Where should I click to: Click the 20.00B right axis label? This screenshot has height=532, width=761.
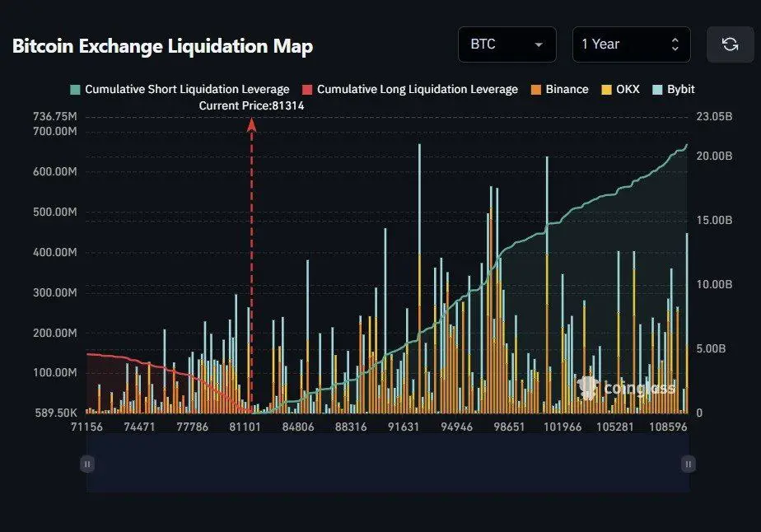tap(714, 156)
